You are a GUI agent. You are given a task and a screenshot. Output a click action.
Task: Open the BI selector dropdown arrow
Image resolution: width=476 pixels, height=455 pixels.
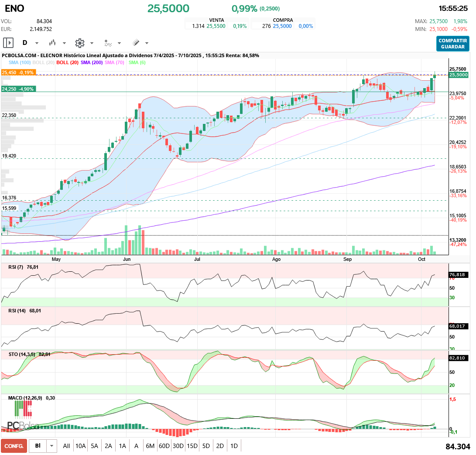pos(52,446)
